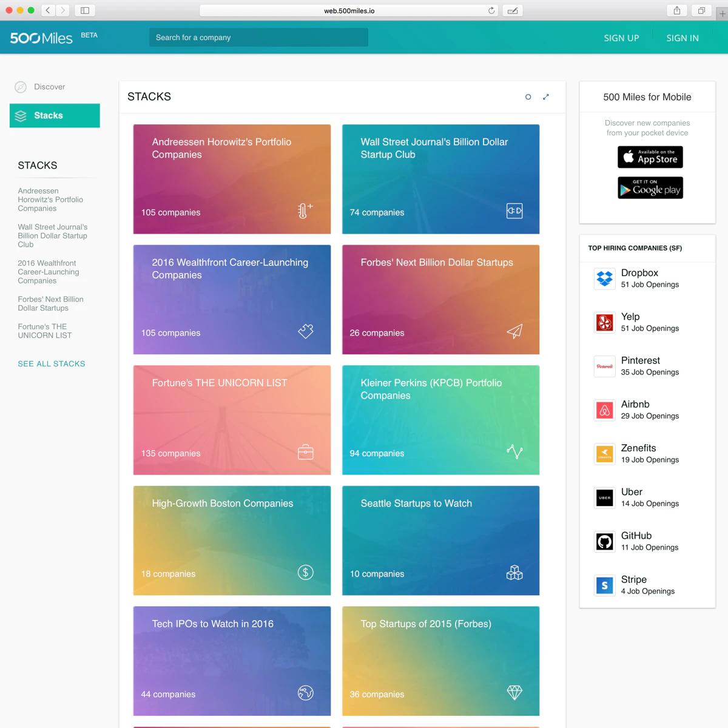The image size is (728, 728).
Task: Click the Dropbox logo icon
Action: point(605,278)
